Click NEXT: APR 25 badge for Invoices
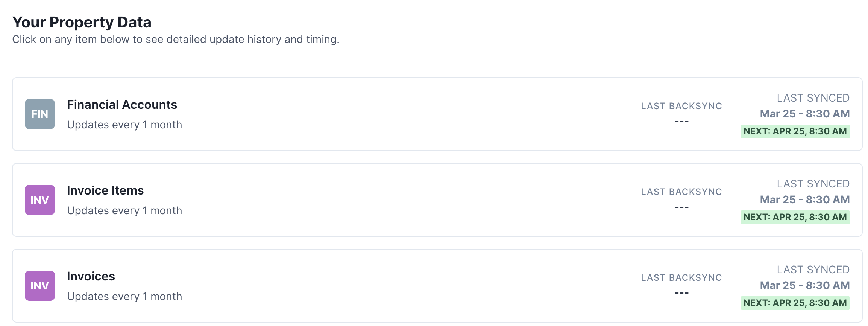 tap(795, 303)
